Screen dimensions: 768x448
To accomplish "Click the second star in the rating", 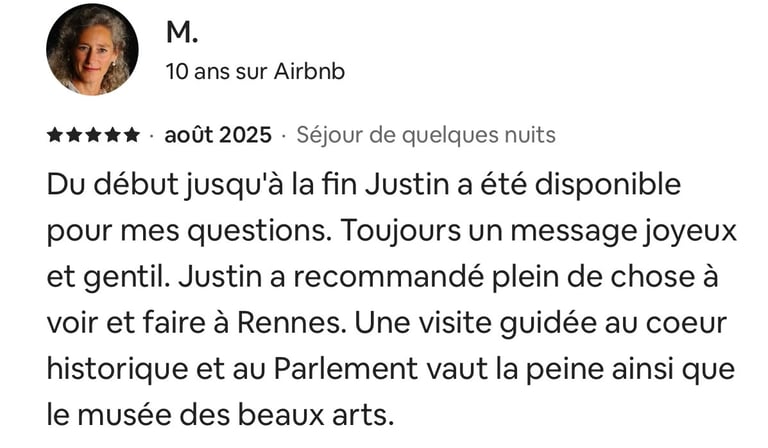I will [74, 135].
